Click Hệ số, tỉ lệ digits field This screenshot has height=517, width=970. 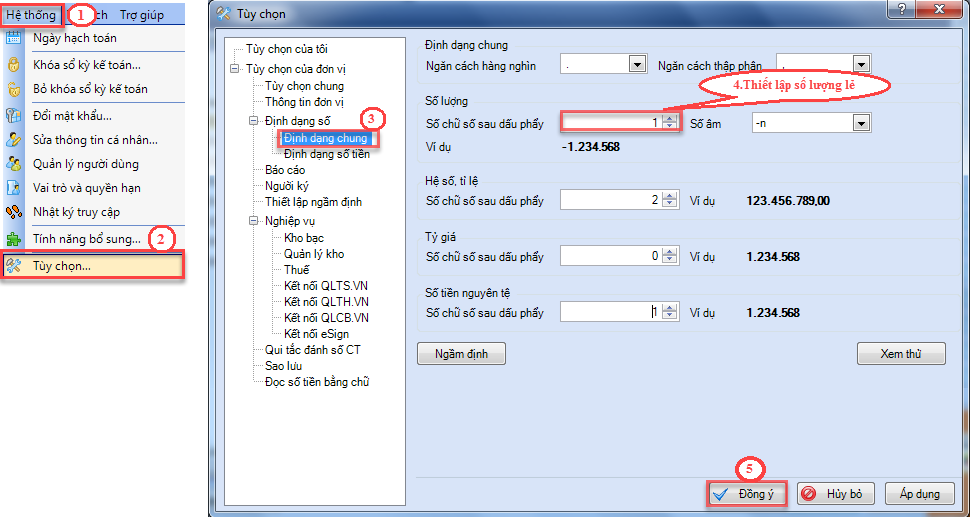click(611, 200)
